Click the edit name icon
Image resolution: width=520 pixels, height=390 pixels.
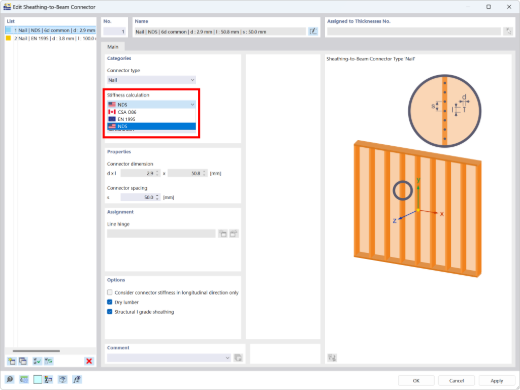point(313,31)
